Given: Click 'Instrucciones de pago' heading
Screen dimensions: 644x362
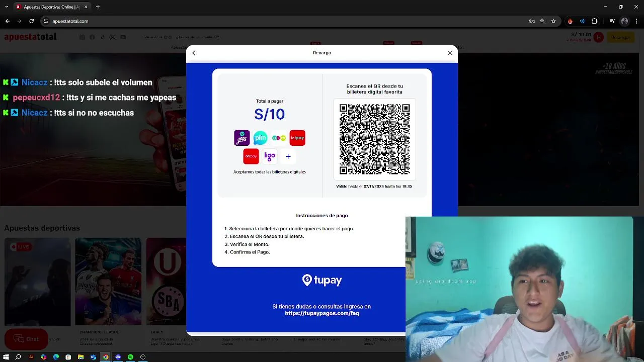Looking at the screenshot, I should pyautogui.click(x=322, y=216).
